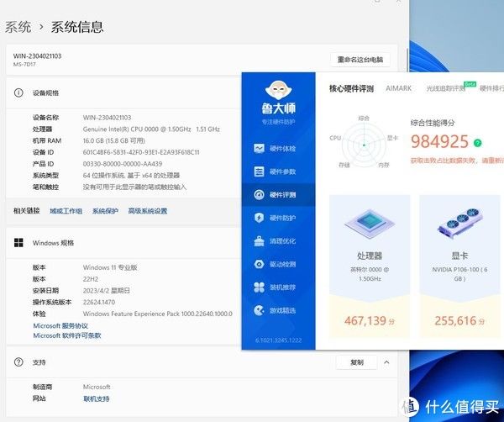Click the Windows Feature Experience Pack value
The image size is (504, 422).
[158, 314]
